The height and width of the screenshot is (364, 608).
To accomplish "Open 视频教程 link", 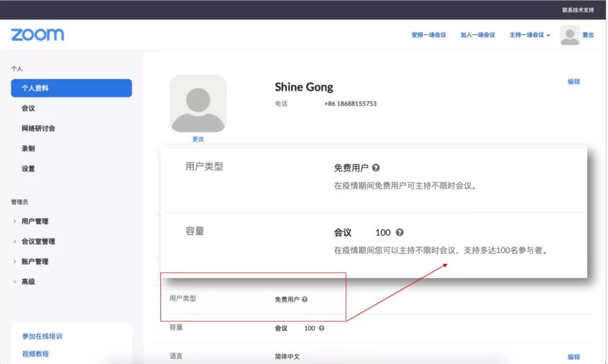I will pyautogui.click(x=35, y=353).
